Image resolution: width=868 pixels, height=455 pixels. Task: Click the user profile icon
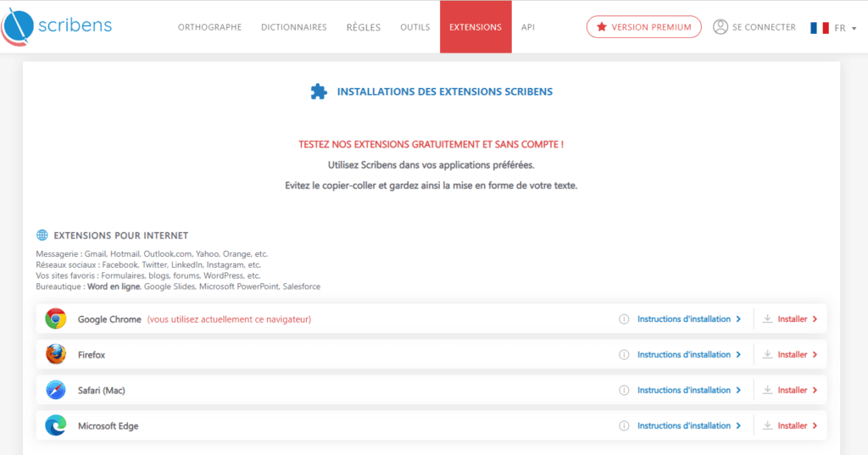tap(721, 26)
